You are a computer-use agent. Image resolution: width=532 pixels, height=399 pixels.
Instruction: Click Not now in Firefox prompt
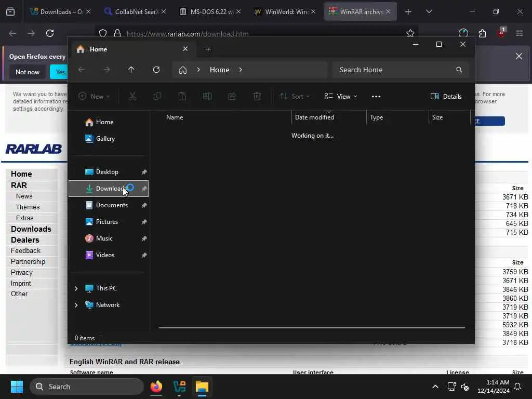pyautogui.click(x=28, y=72)
